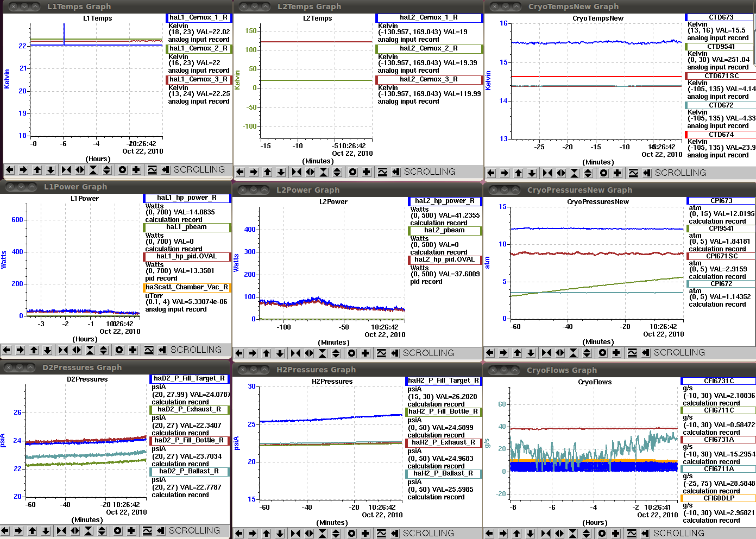Select the CFI60DLP legend entry

[x=718, y=498]
